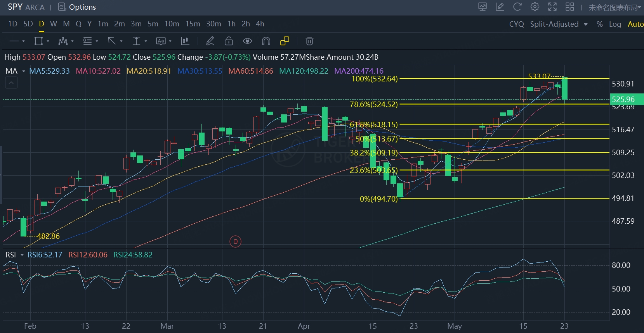The image size is (644, 333).
Task: Select the W weekly timeframe tab
Action: (x=54, y=24)
